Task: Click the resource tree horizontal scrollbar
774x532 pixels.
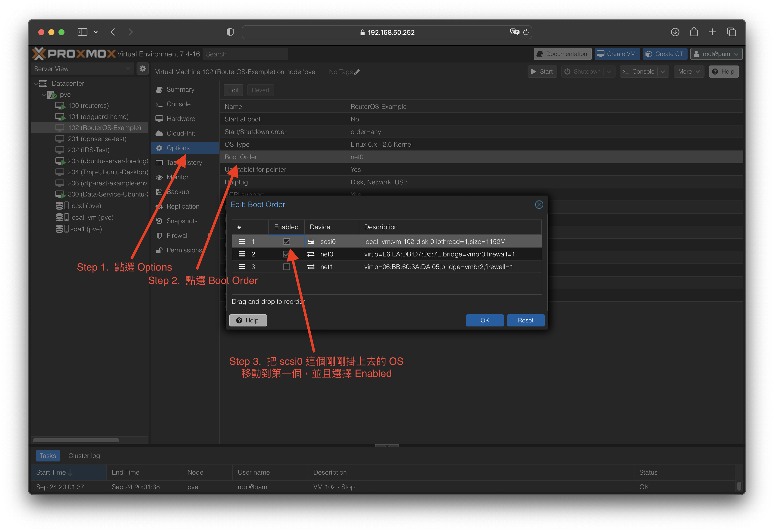Action: [76, 440]
